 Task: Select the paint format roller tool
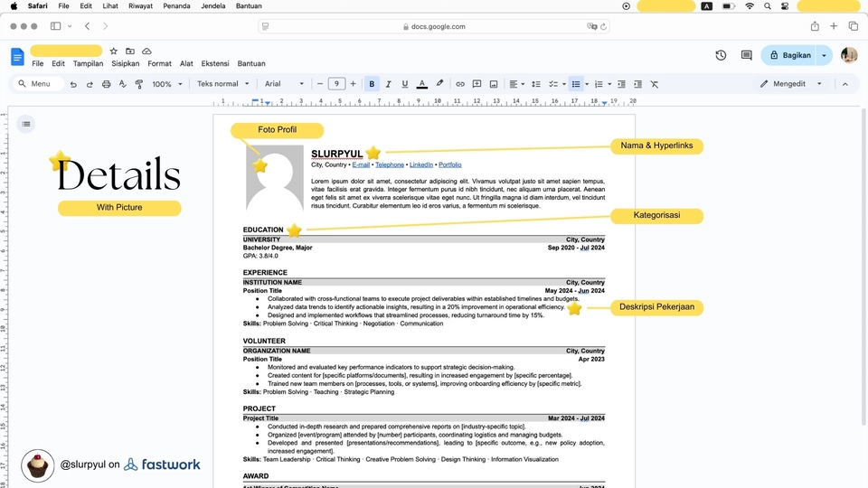point(139,84)
